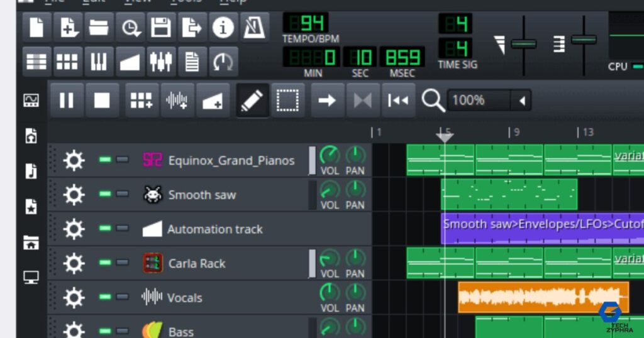Select the pencil draw mode tool
The width and height of the screenshot is (644, 338).
tap(252, 101)
